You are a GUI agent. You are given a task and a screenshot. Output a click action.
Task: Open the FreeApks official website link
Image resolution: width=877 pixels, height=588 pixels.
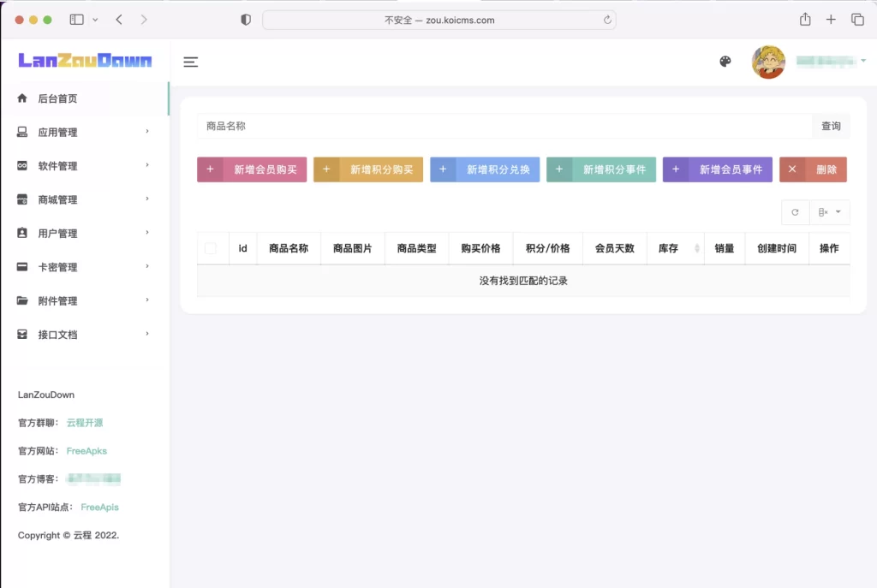coord(87,450)
